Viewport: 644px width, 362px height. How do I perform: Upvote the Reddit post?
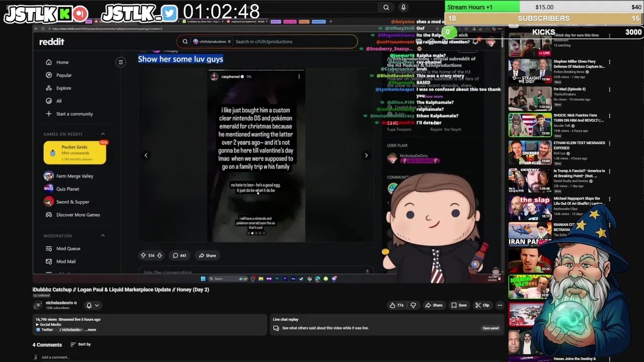click(x=143, y=255)
